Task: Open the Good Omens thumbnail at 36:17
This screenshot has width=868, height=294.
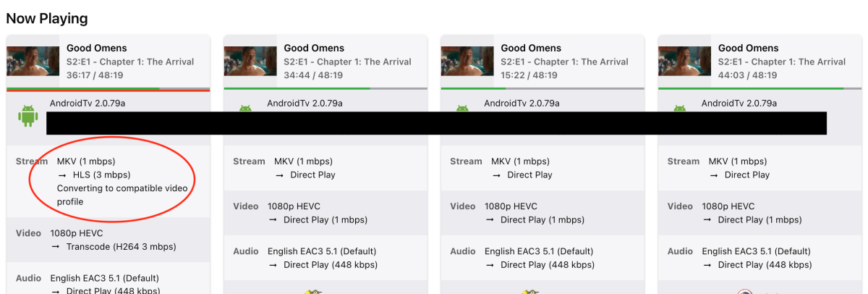Action: (33, 62)
